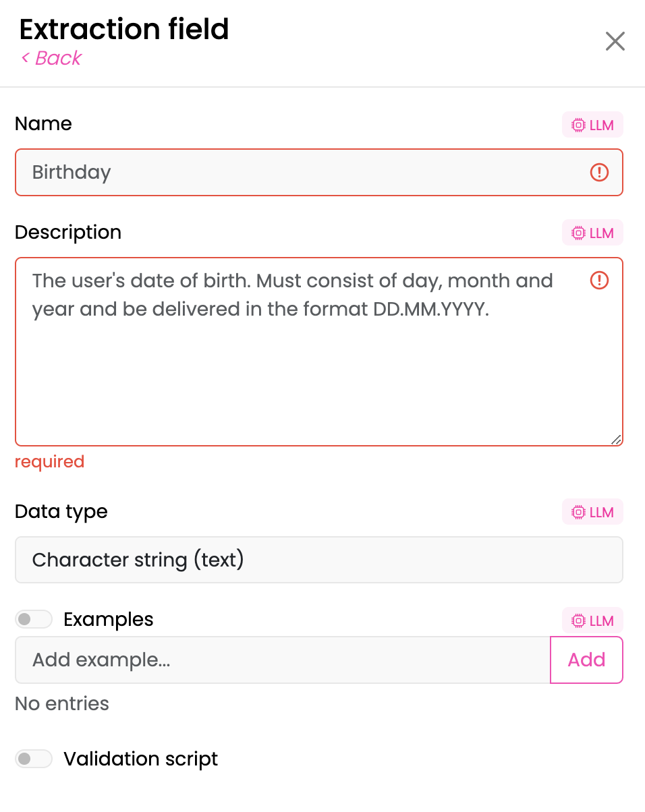The width and height of the screenshot is (645, 812).
Task: Enable the Examples toggle switch
Action: (34, 619)
